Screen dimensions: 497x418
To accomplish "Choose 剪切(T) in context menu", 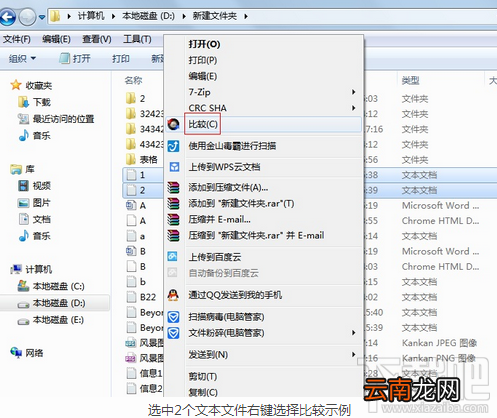I will [x=203, y=377].
